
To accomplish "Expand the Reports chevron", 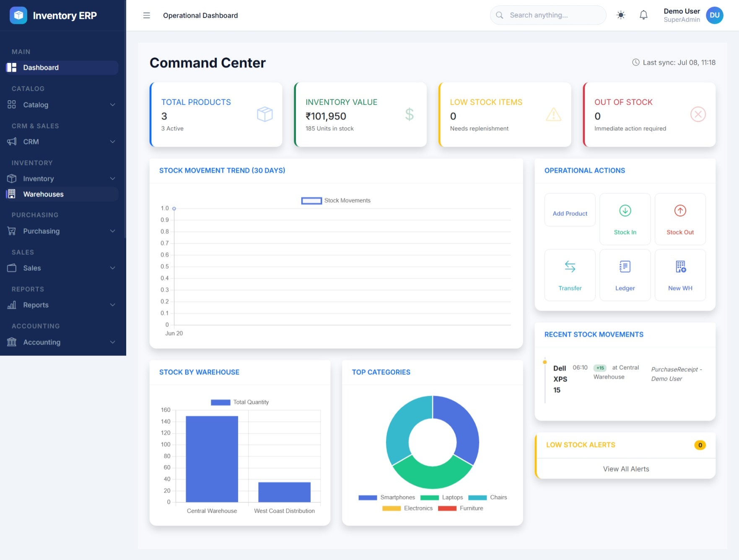I will tap(112, 305).
